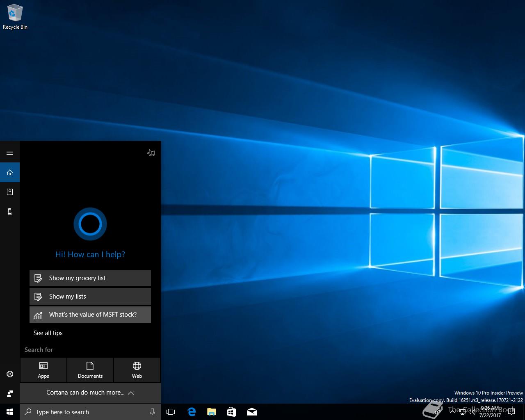Screen dimensions: 525x420
Task: Launch Microsoft Edge from taskbar
Action: pyautogui.click(x=191, y=412)
